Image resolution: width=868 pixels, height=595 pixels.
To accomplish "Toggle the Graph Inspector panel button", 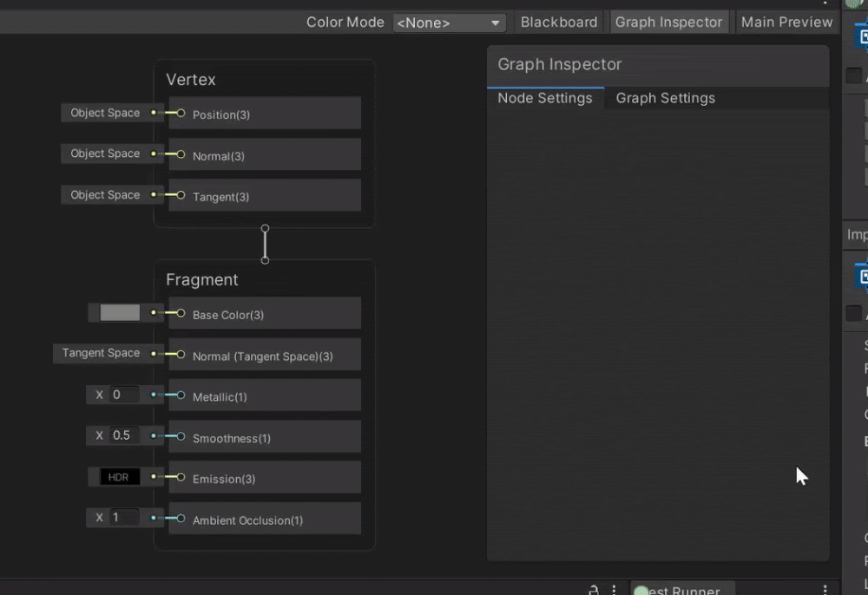I will (668, 23).
